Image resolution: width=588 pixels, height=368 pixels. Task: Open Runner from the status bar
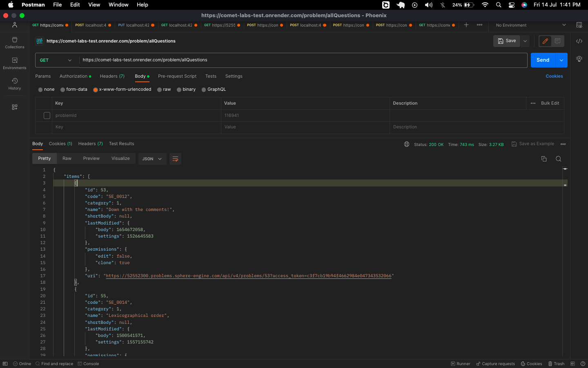(461, 364)
